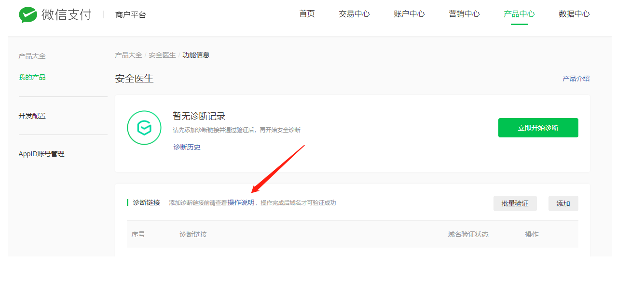Image resolution: width=644 pixels, height=296 pixels.
Task: Go to 开发配置 in the sidebar
Action: [32, 116]
